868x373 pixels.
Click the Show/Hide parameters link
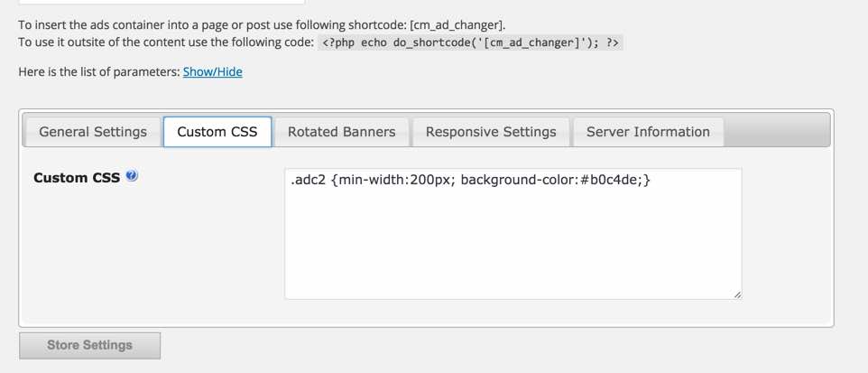[212, 71]
